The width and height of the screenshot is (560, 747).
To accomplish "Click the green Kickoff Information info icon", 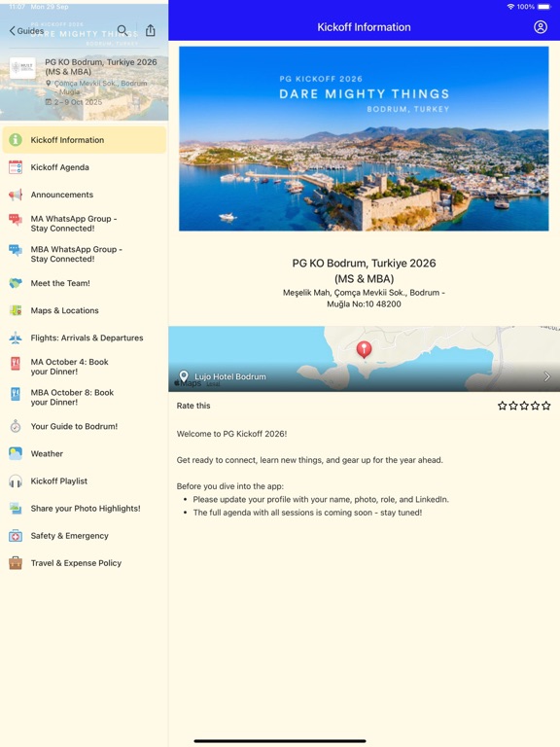I will point(16,140).
